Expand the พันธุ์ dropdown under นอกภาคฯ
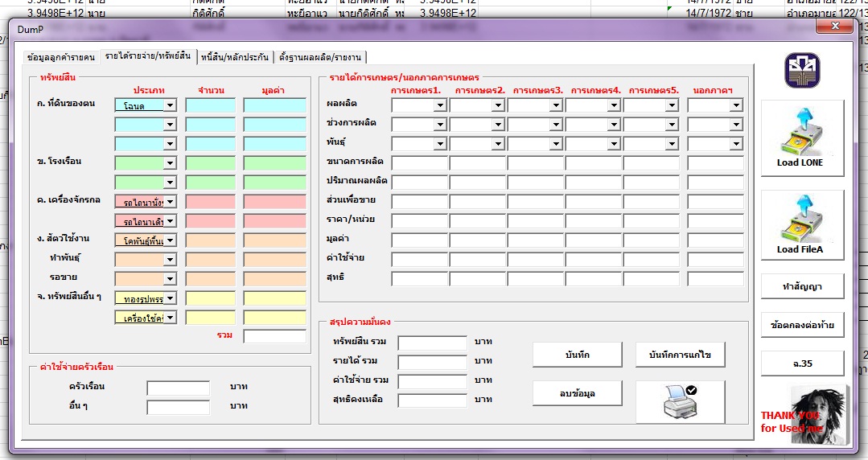This screenshot has width=868, height=460. [x=736, y=144]
